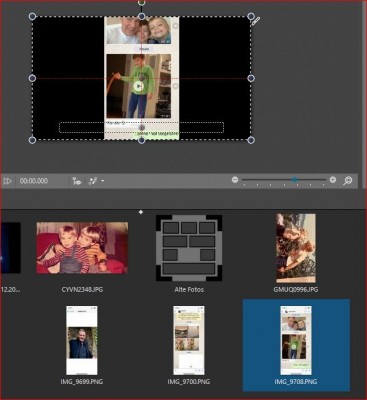Image resolution: width=367 pixels, height=400 pixels.
Task: Click the path points tool icon
Action: tap(92, 181)
